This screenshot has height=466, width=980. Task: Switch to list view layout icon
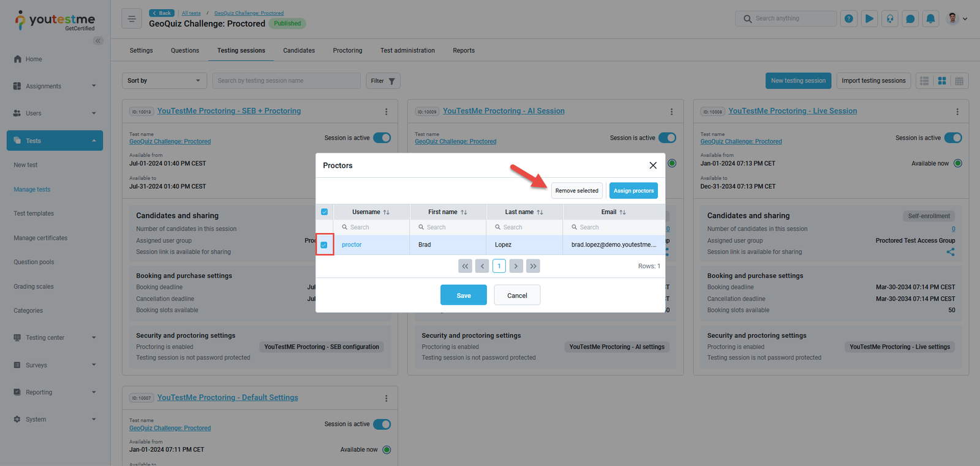(924, 81)
